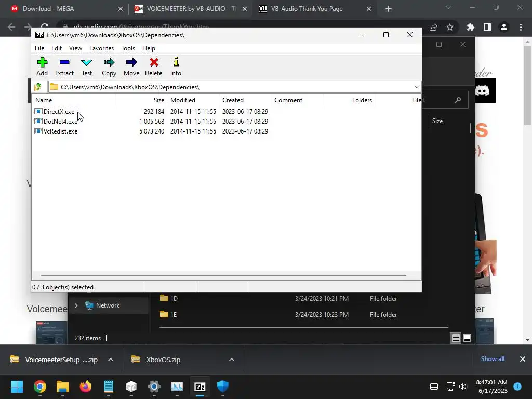Open the Windows Start menu
Screen dimensions: 532x399
(x=17, y=387)
